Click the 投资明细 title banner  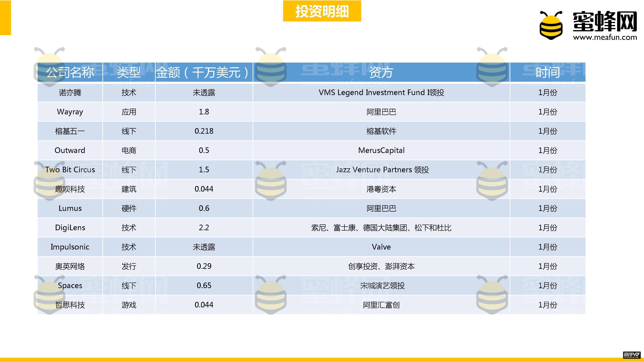(322, 11)
